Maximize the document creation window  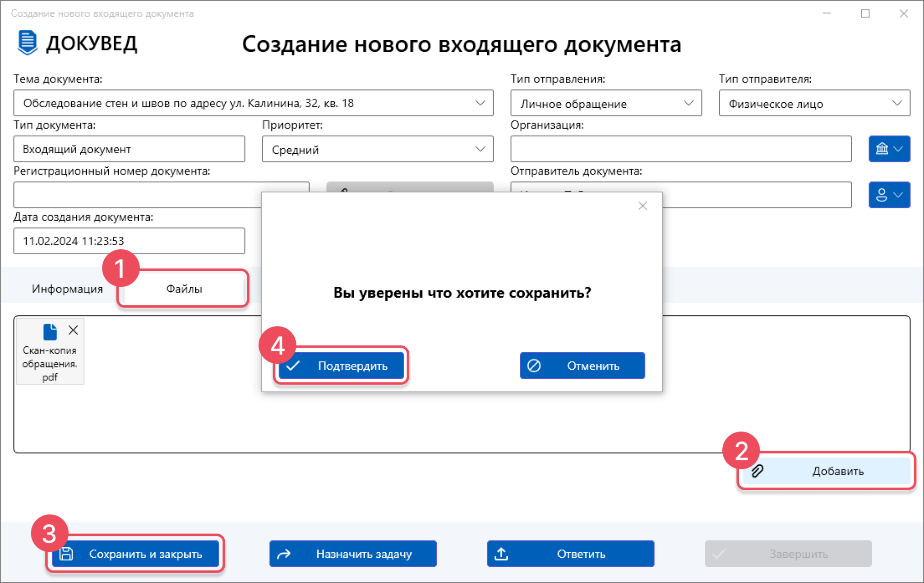[865, 14]
